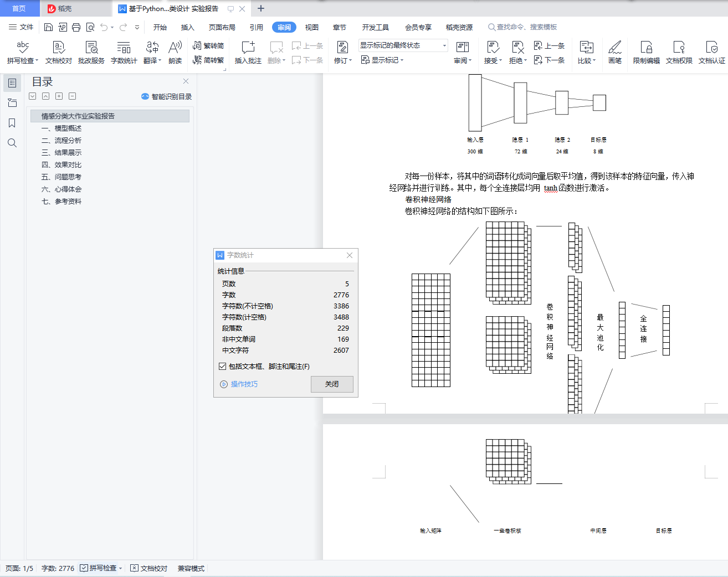
Task: Click the 页面: 1/5 status bar indicator
Action: coord(19,568)
